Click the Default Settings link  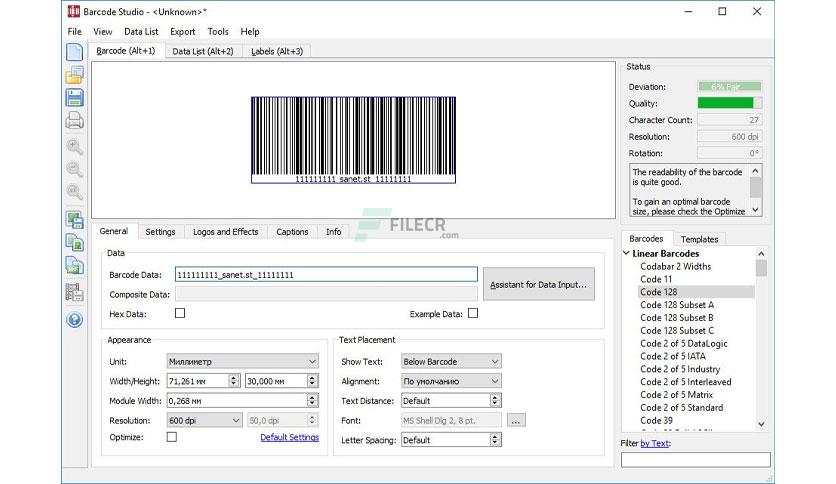pyautogui.click(x=290, y=437)
